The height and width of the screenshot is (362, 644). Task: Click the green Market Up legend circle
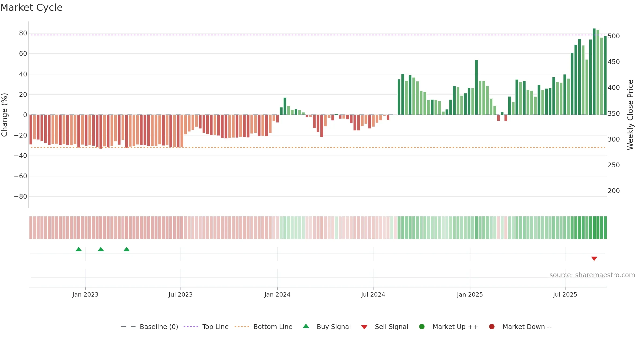[x=422, y=327]
